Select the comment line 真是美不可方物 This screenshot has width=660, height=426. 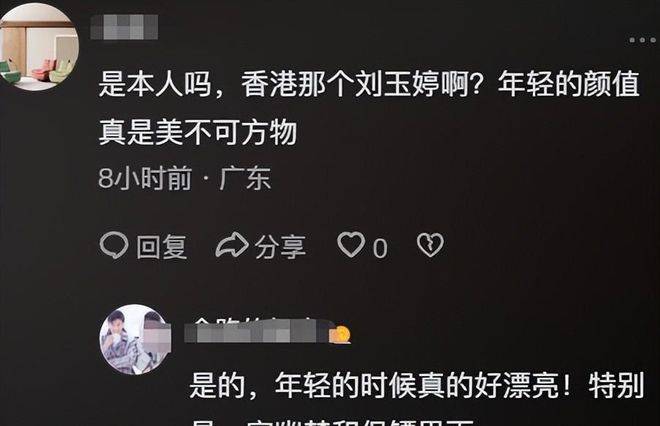point(198,132)
